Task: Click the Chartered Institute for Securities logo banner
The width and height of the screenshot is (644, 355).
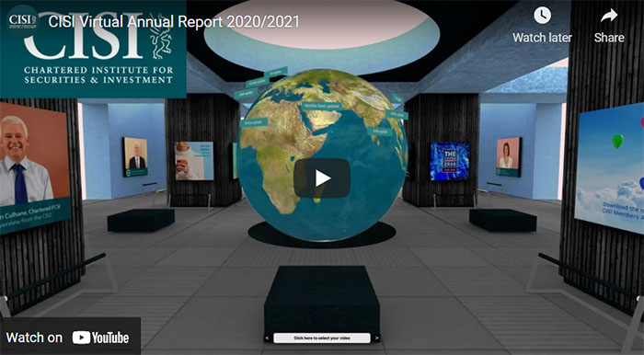Action: (93, 50)
